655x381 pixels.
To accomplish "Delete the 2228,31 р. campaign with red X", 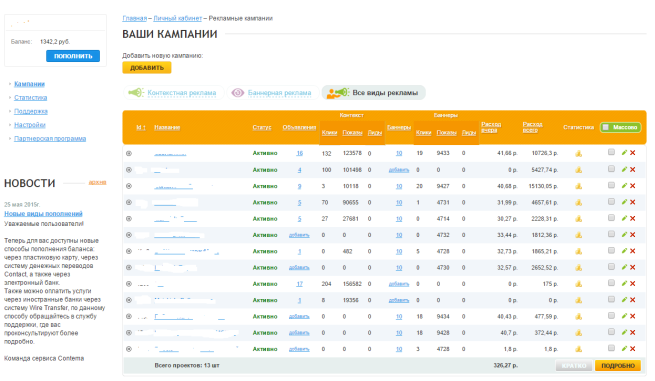I will [633, 218].
